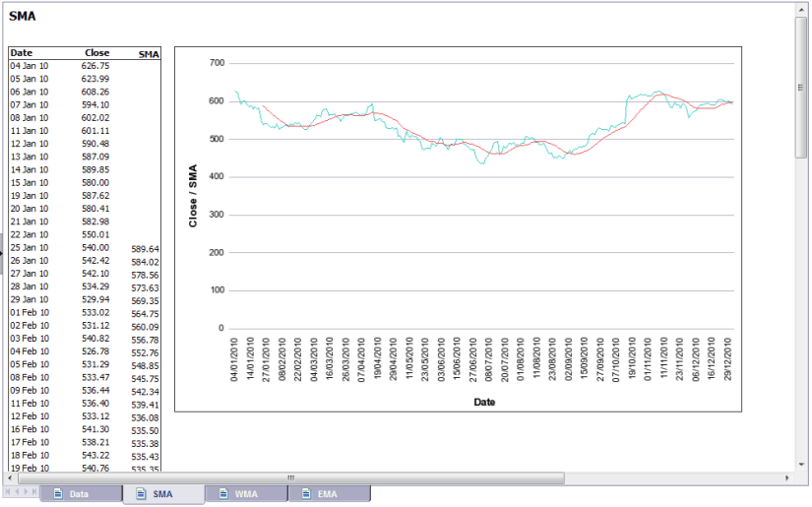
Task: Select the SMA value 535.38
Action: point(145,443)
